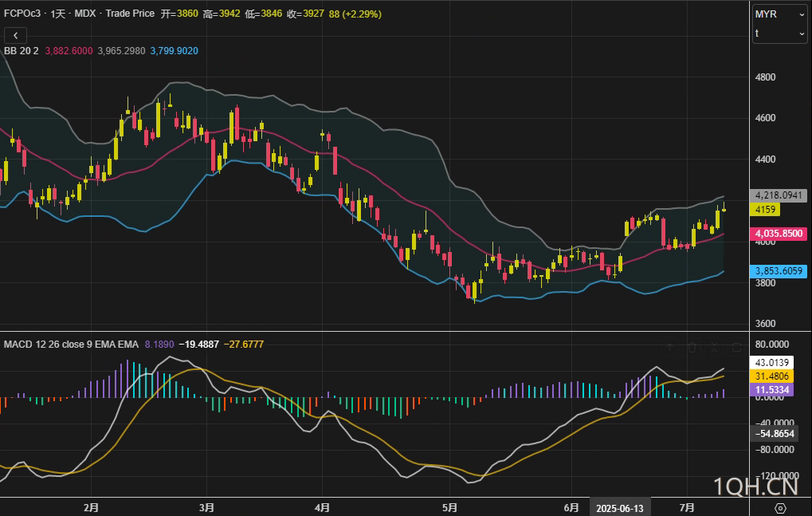Click the blue 3,853.6059 lower band label
This screenshot has width=812, height=516.
click(x=779, y=271)
